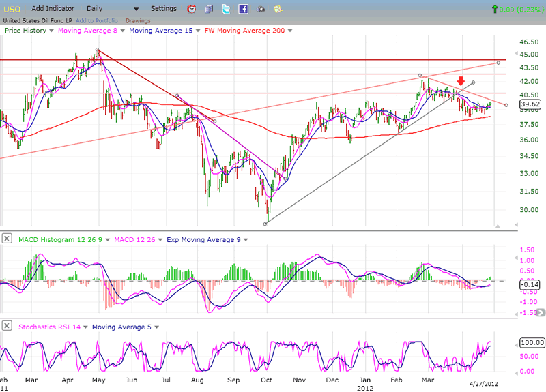
Task: Click the green up arrow price change indicator
Action: pos(494,9)
